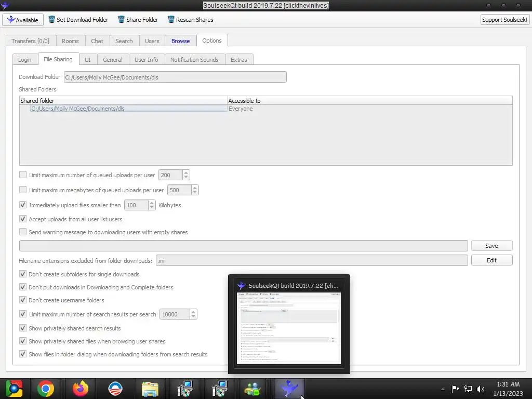Select shared folder row C:/Users/Molly McGee/Documents/dls

pyautogui.click(x=129, y=109)
